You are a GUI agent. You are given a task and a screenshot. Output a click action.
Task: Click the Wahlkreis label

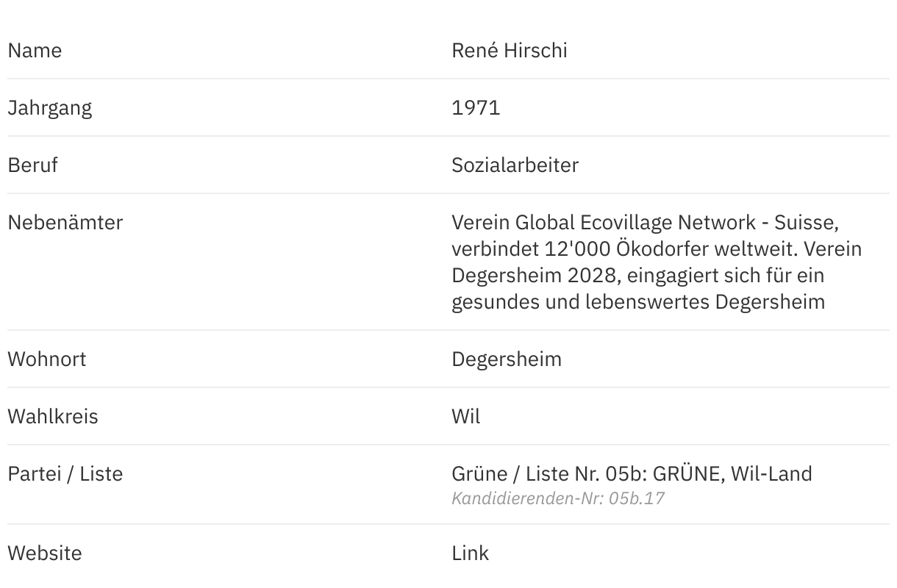[x=52, y=417]
